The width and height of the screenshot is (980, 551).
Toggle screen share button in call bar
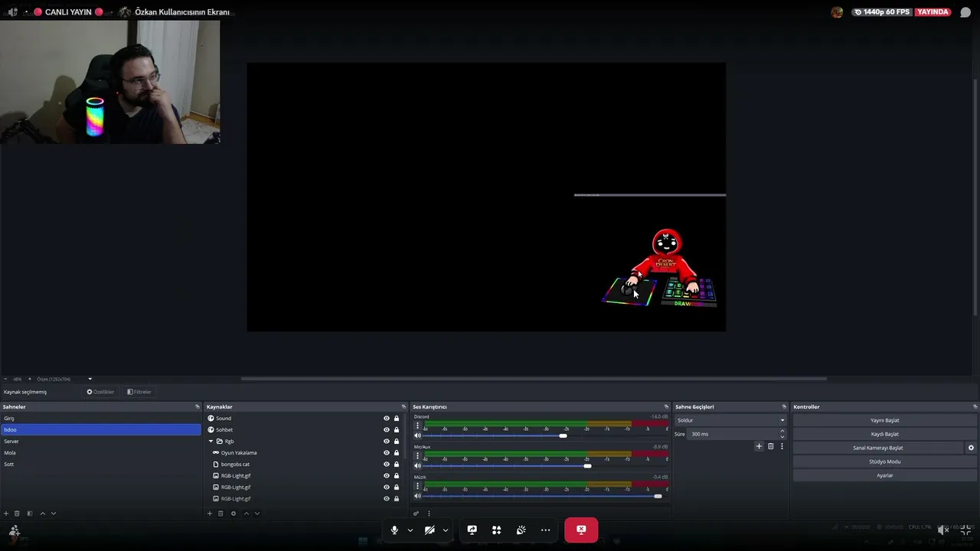[472, 530]
